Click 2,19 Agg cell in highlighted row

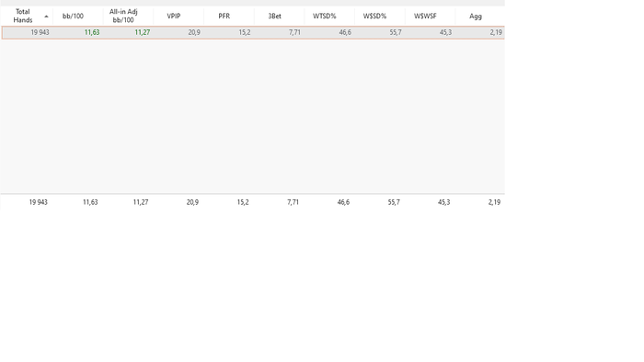tap(496, 32)
